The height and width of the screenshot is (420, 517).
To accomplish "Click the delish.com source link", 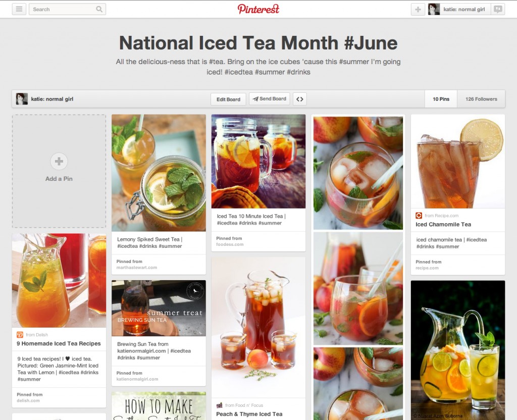I will pyautogui.click(x=28, y=400).
